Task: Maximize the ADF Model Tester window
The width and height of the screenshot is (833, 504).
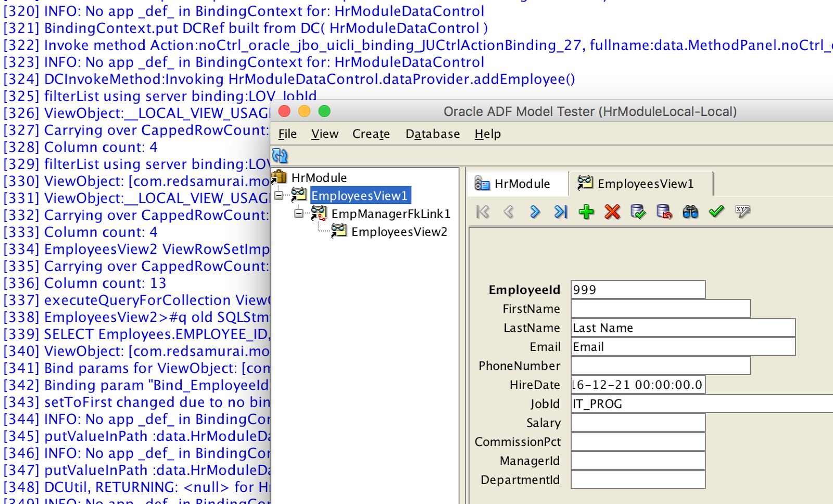Action: [x=324, y=111]
